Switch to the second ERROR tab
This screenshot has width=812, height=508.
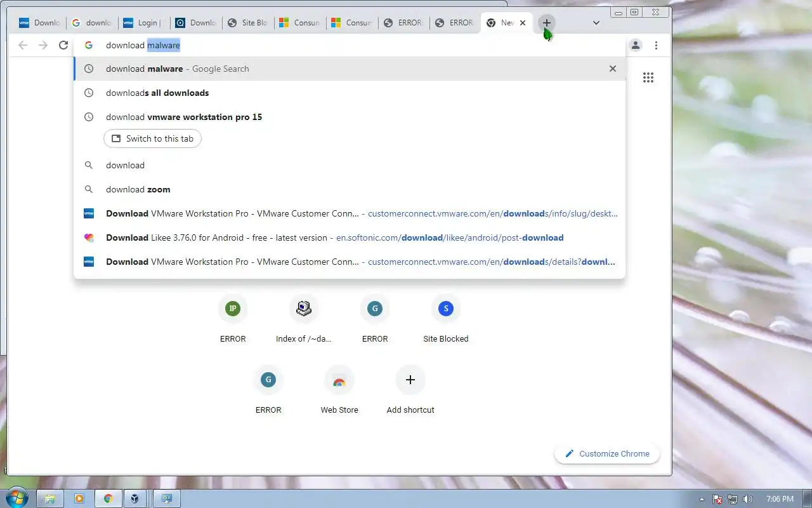455,23
